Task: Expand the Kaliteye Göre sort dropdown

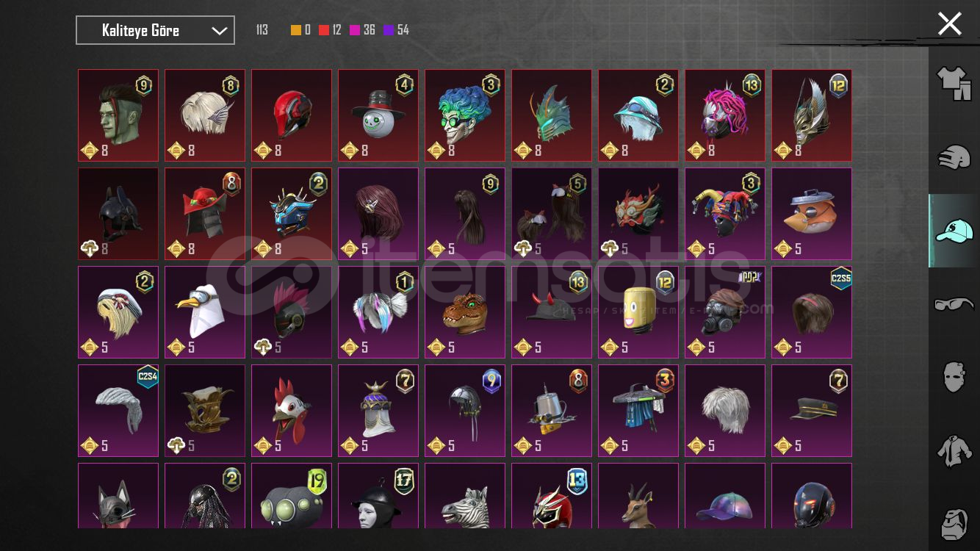Action: click(x=156, y=30)
